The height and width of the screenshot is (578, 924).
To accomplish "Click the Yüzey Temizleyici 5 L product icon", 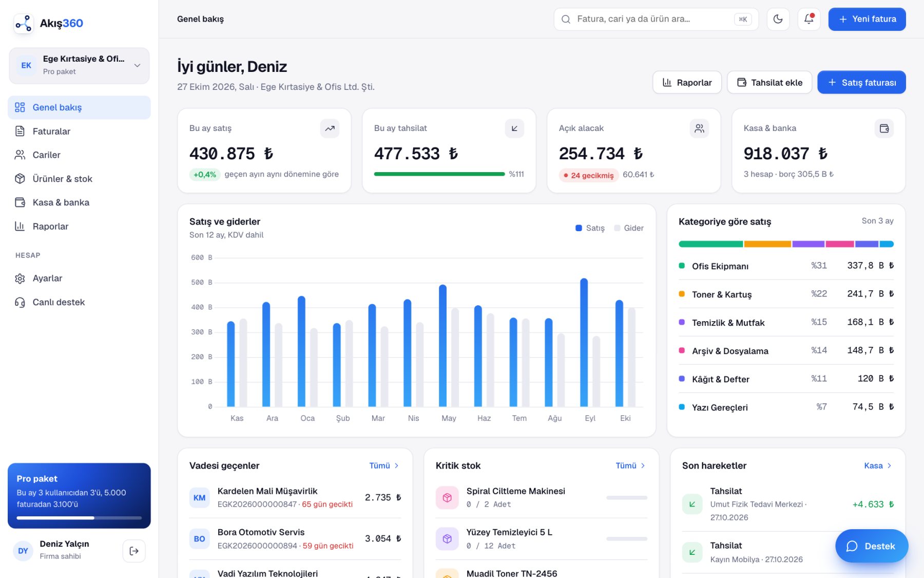I will point(447,538).
